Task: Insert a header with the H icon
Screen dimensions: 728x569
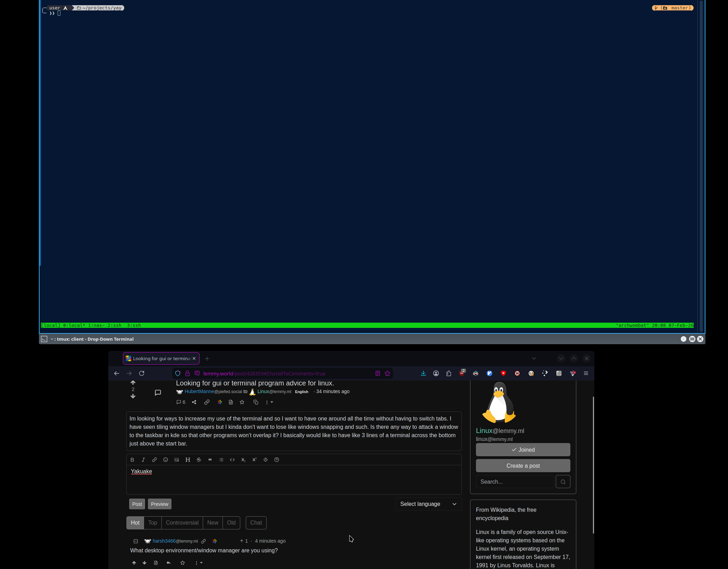Action: (x=188, y=460)
